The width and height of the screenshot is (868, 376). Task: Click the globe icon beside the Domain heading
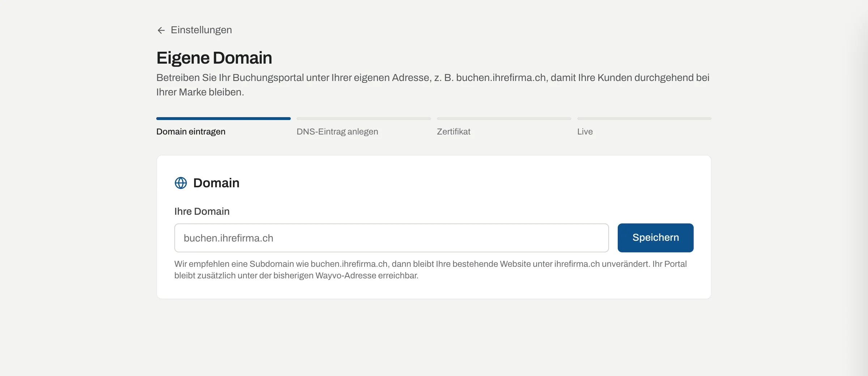[181, 183]
